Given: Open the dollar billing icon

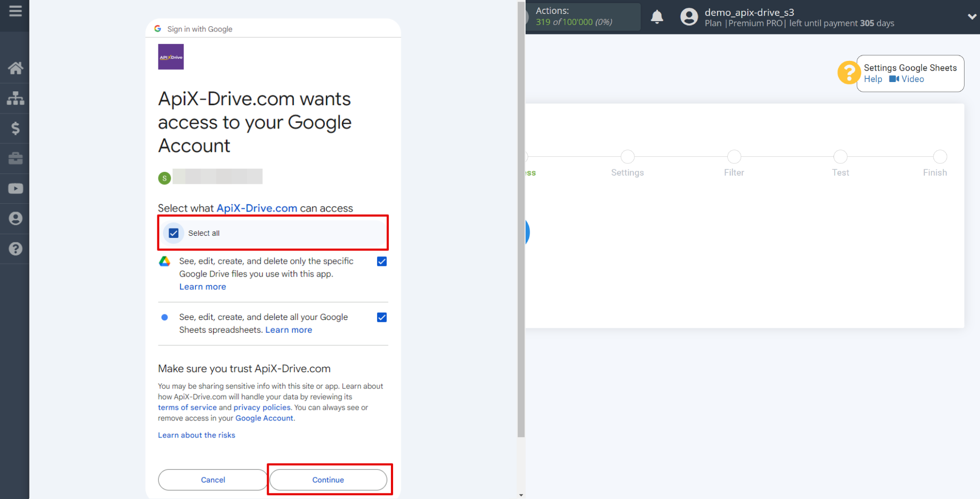Looking at the screenshot, I should 15,128.
